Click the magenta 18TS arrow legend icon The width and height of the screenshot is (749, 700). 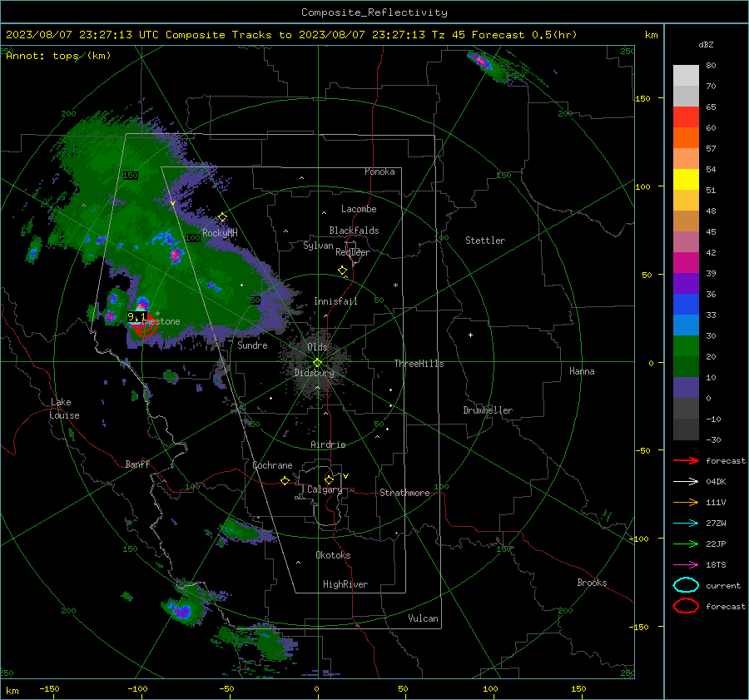pos(686,565)
